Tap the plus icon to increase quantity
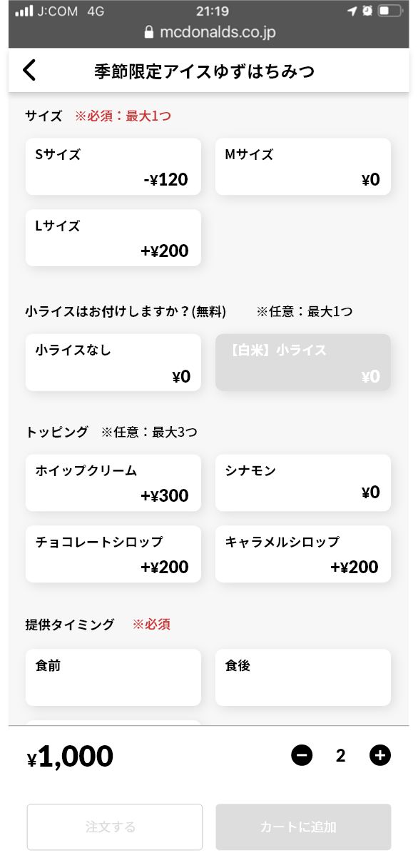418x868 pixels. pyautogui.click(x=380, y=755)
